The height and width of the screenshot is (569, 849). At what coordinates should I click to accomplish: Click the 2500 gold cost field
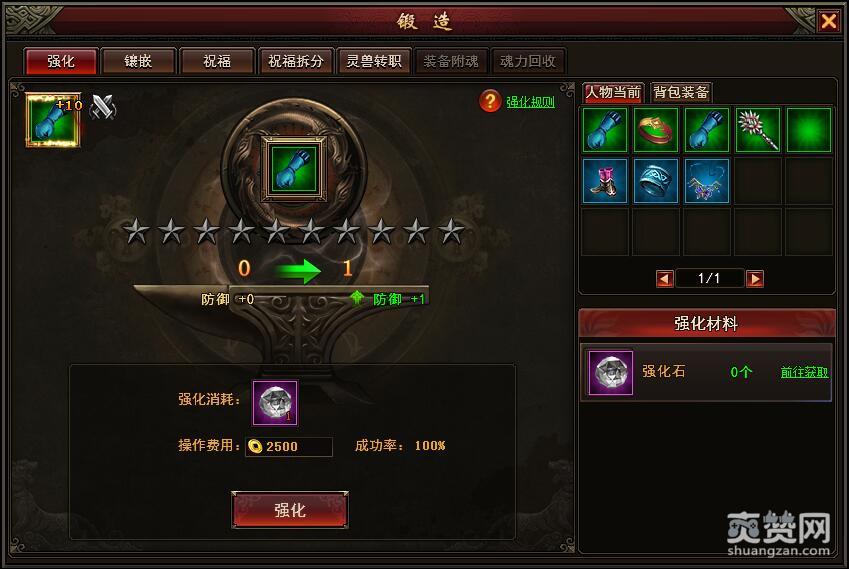[289, 447]
